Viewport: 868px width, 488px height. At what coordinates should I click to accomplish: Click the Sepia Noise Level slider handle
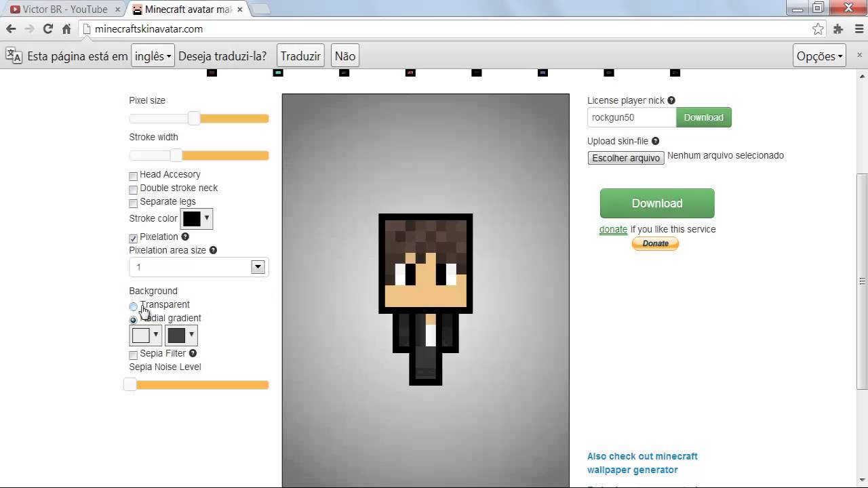(x=130, y=385)
